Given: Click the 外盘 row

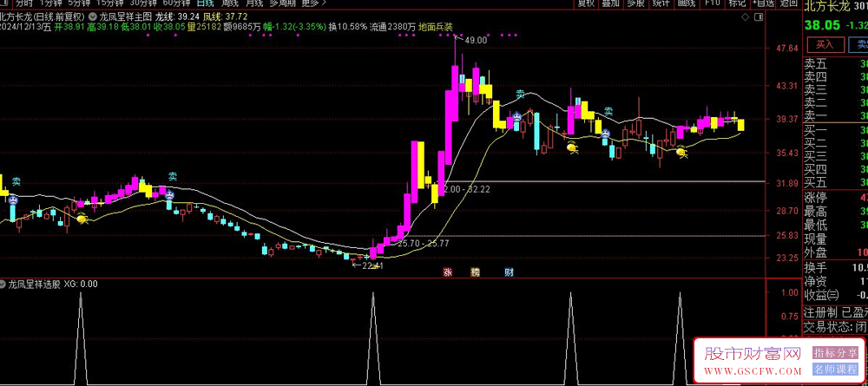Looking at the screenshot, I should (x=835, y=252).
